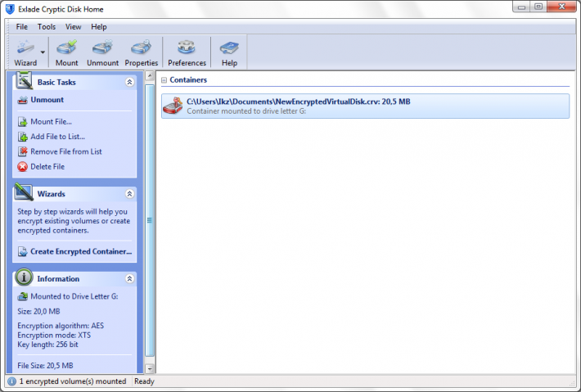Open the View menu
Image resolution: width=581 pixels, height=392 pixels.
[73, 27]
